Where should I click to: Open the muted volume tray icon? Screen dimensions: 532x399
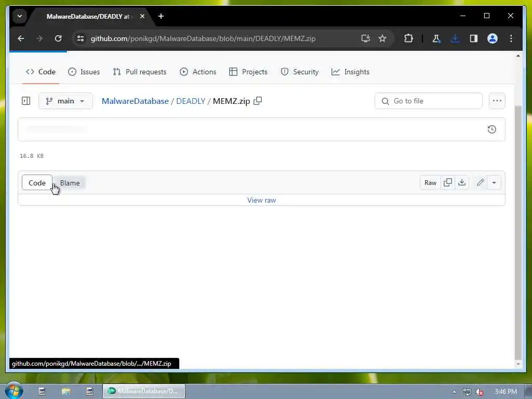click(480, 392)
